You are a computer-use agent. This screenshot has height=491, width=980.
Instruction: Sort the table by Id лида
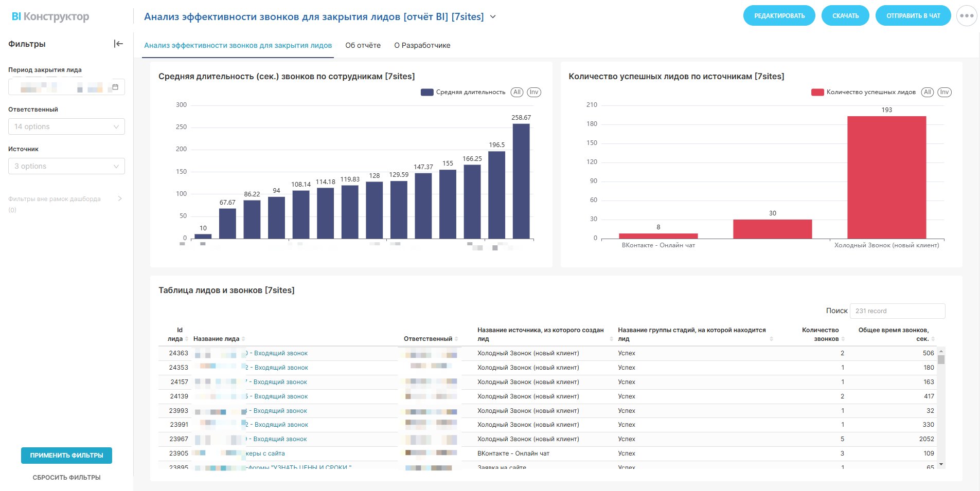(187, 339)
